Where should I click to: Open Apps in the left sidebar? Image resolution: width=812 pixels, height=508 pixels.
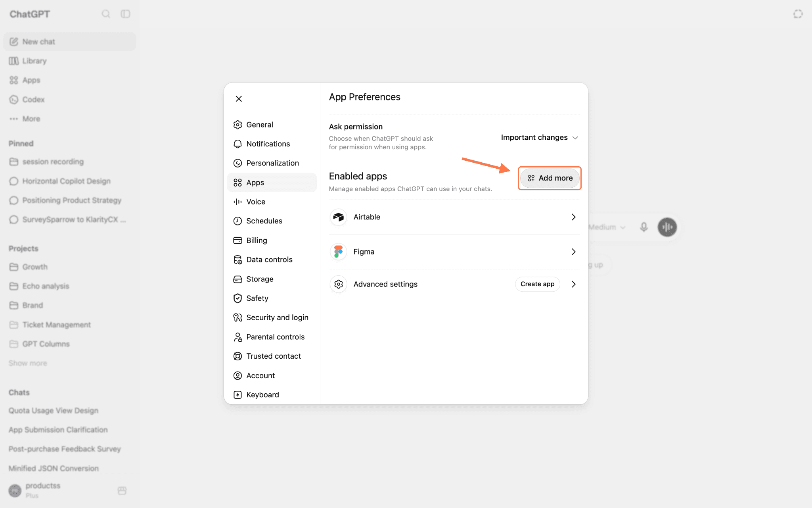pyautogui.click(x=69, y=80)
